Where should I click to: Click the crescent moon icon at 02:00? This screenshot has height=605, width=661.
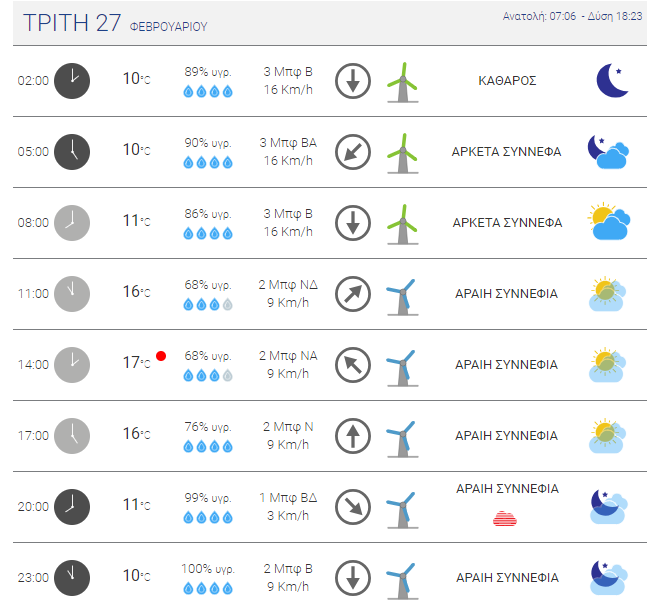(x=613, y=81)
